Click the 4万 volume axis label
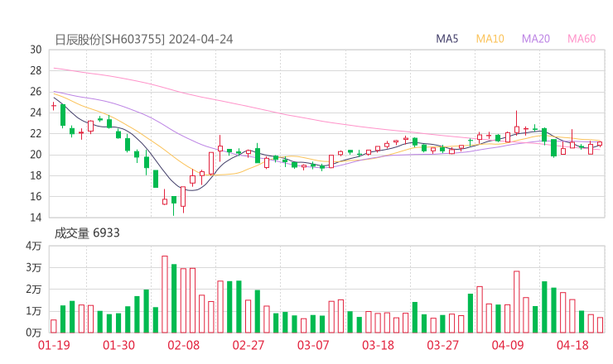Screen dimensions: 613x364 [34, 246]
